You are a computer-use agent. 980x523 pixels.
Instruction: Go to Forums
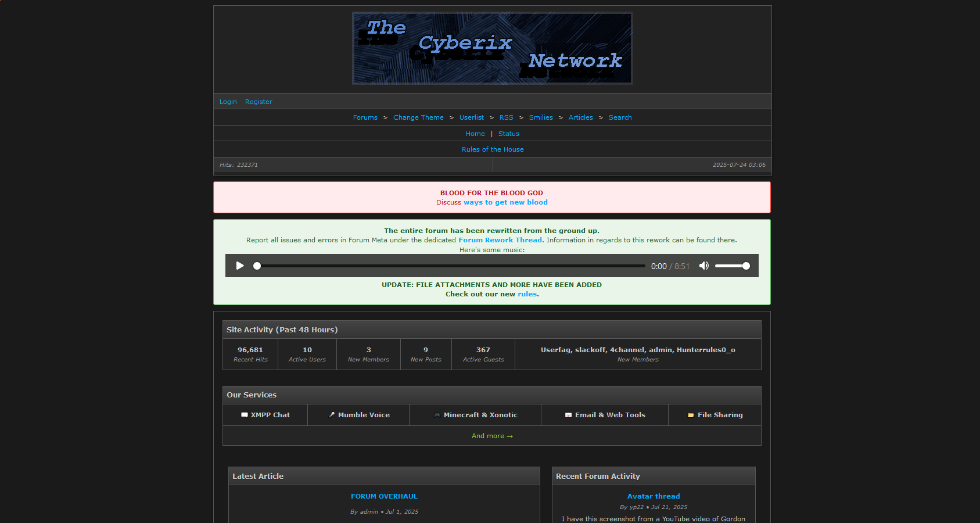click(365, 117)
